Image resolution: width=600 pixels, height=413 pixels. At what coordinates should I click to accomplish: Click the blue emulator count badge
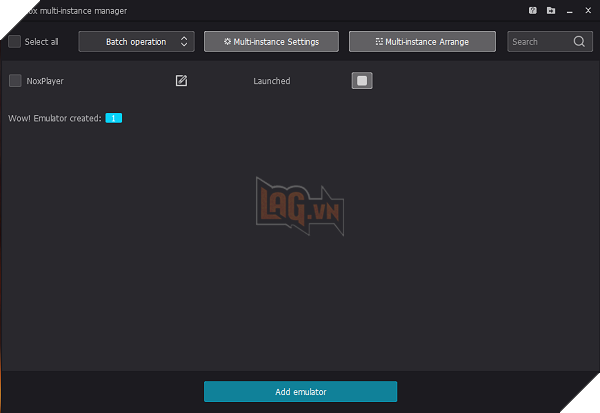click(113, 118)
